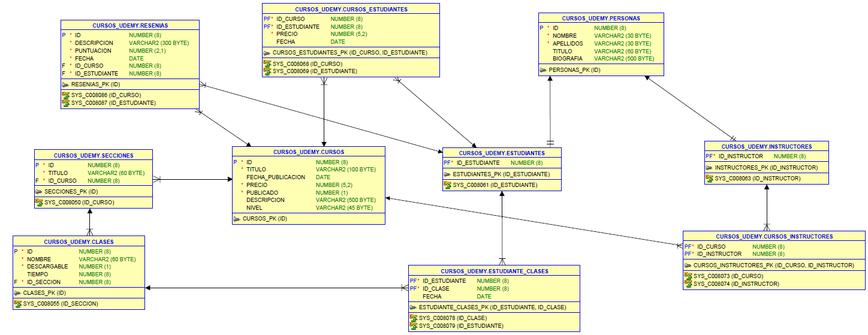Click the key icon beside INSTRUCTORES_PK (ID_INSTRUCTOR)
The height and width of the screenshot is (335, 868).
coord(709,168)
